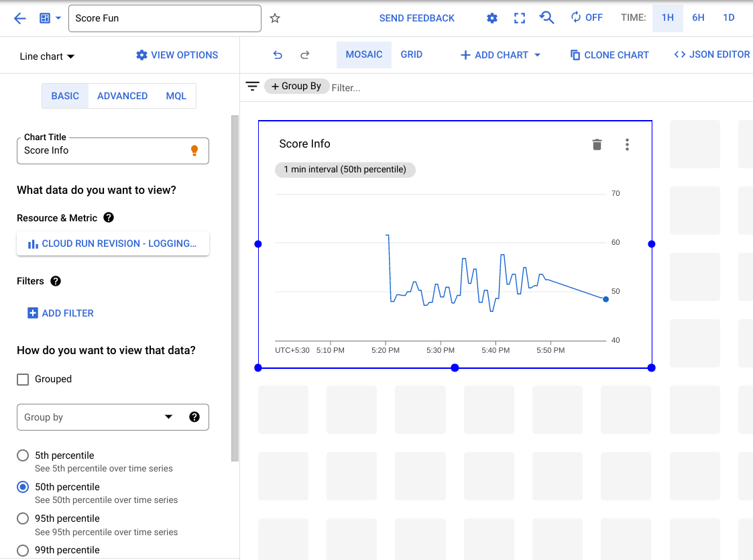
Task: Open dashboard settings gear
Action: [491, 18]
